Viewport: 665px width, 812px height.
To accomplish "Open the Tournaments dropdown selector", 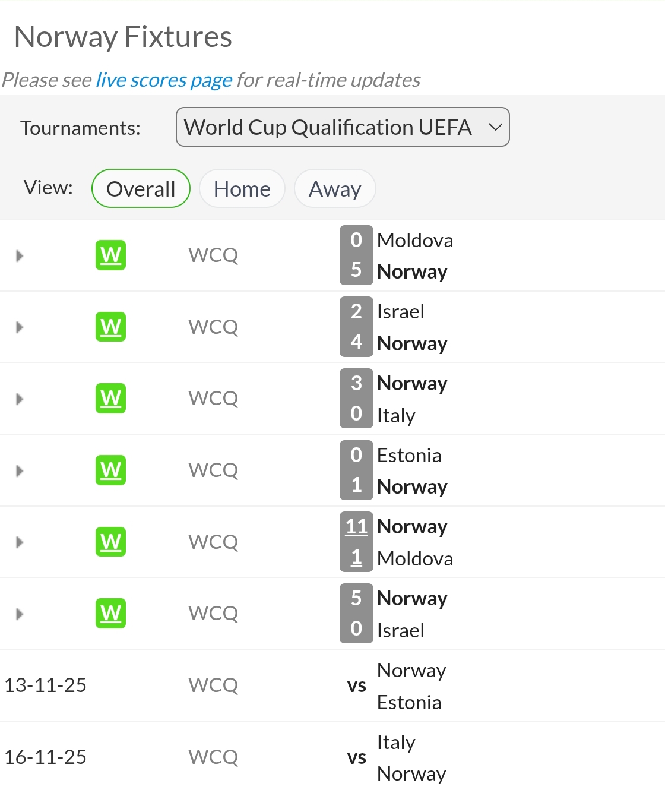I will coord(343,127).
